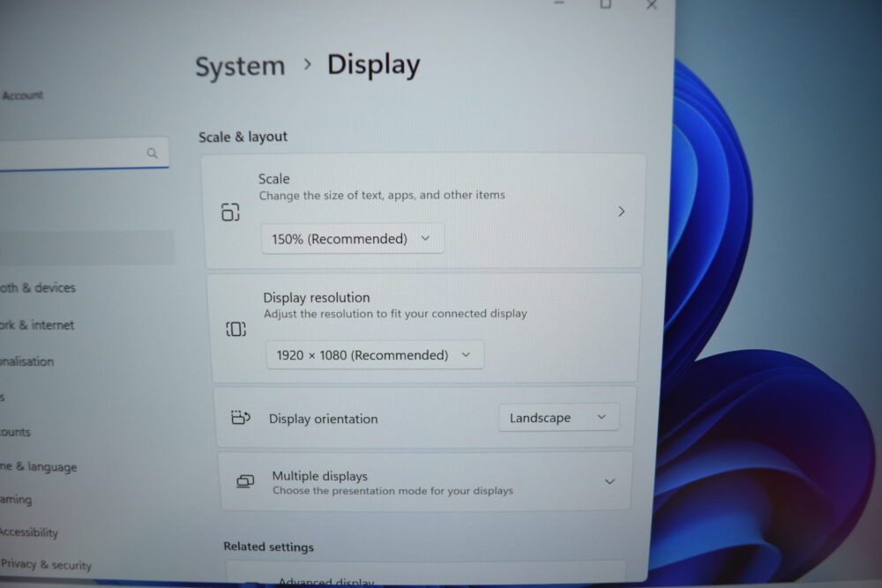Open Network & internet in sidebar
The width and height of the screenshot is (882, 588).
[x=37, y=325]
